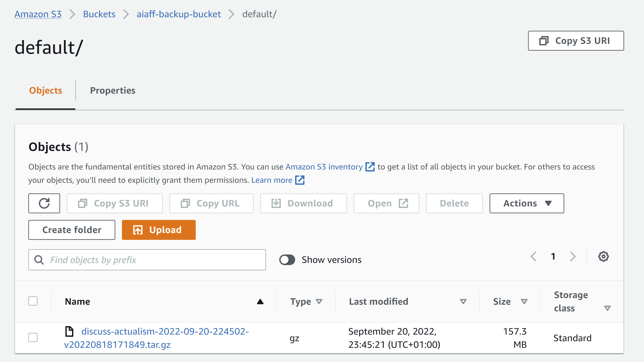
Task: Sort objects by Size column arrow
Action: pyautogui.click(x=524, y=301)
